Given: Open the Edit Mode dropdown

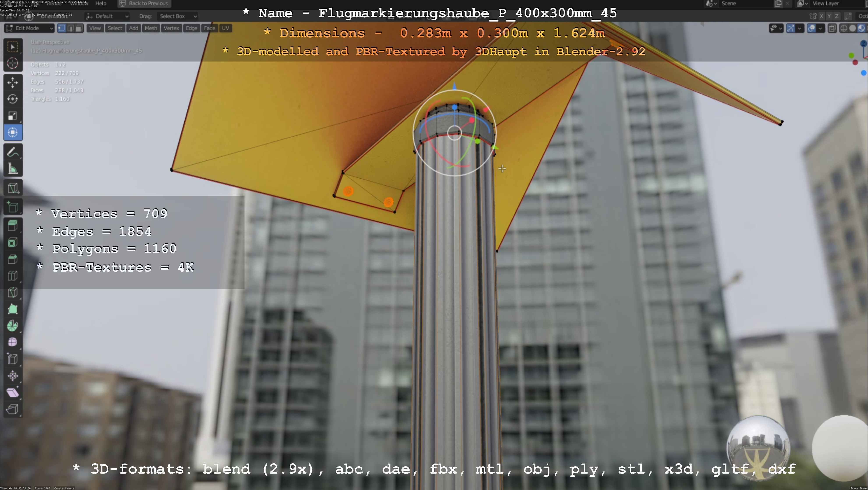Looking at the screenshot, I should coord(29,28).
